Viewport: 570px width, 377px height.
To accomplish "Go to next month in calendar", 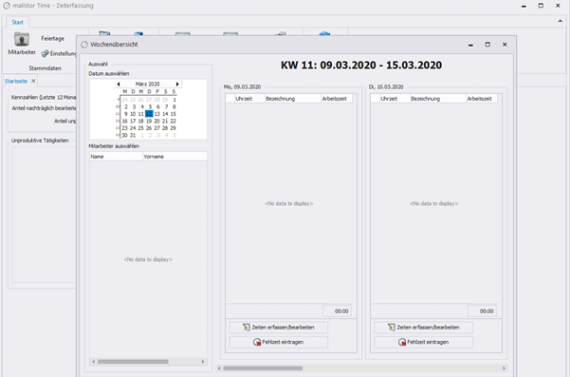I will click(x=177, y=84).
